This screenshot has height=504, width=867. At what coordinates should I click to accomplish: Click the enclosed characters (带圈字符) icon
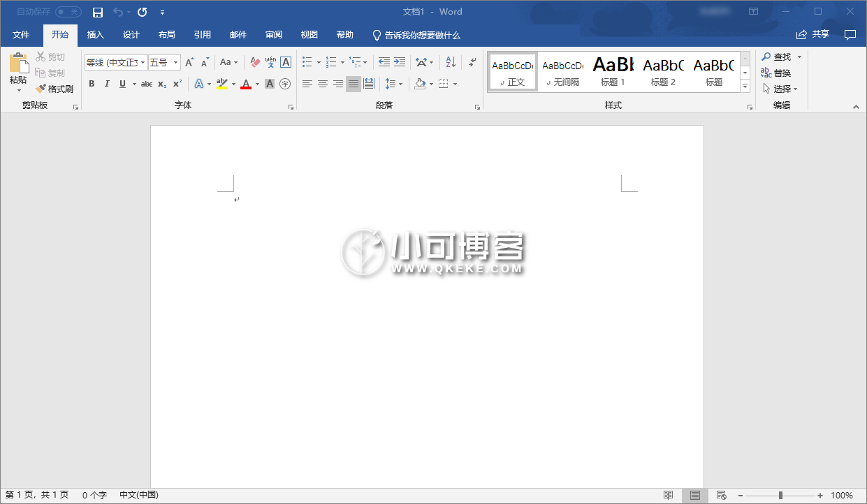[x=285, y=84]
